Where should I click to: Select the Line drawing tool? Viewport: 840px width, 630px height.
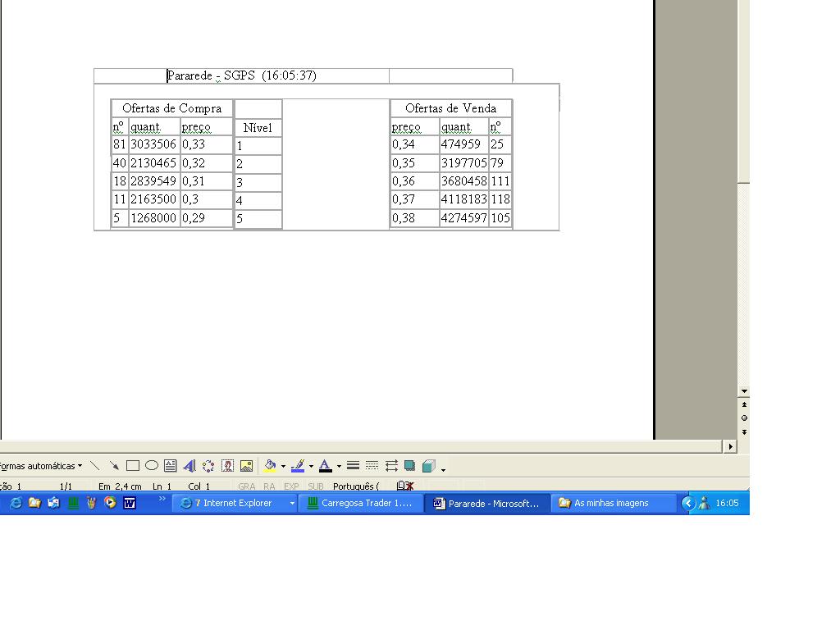tap(95, 466)
